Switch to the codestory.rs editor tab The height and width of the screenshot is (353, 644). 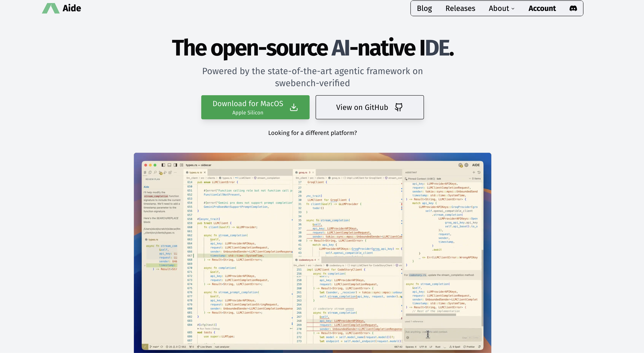point(307,260)
